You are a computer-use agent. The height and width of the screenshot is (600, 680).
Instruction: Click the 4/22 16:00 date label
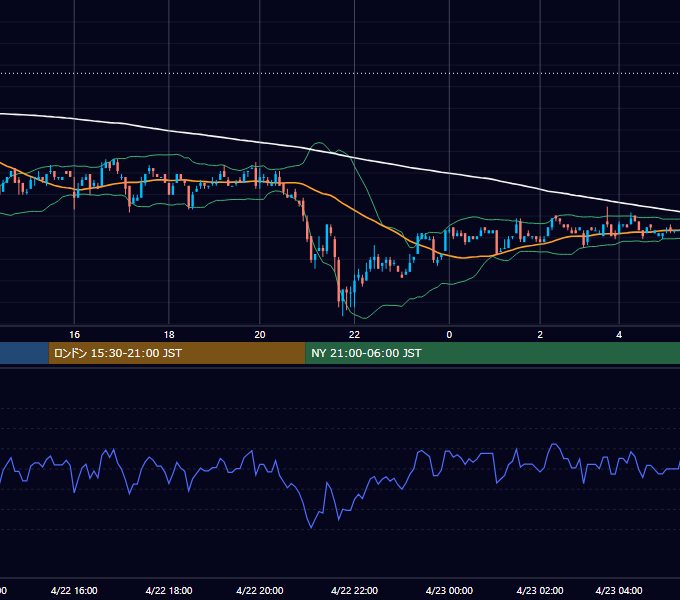click(74, 590)
